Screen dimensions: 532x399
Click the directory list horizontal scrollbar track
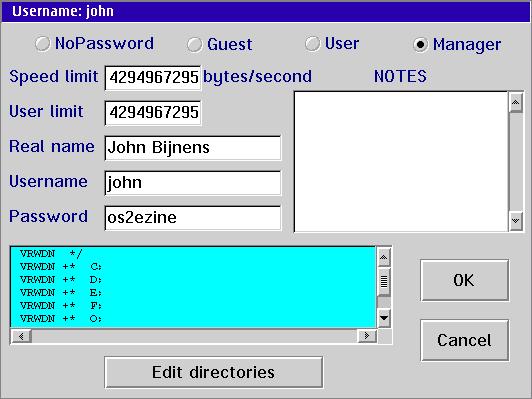tap(194, 336)
